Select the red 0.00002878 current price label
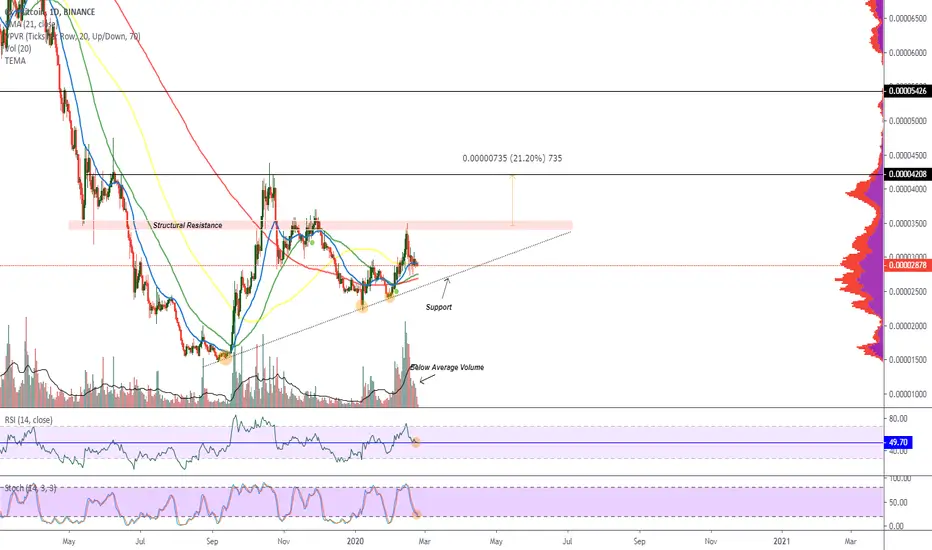 (907, 265)
